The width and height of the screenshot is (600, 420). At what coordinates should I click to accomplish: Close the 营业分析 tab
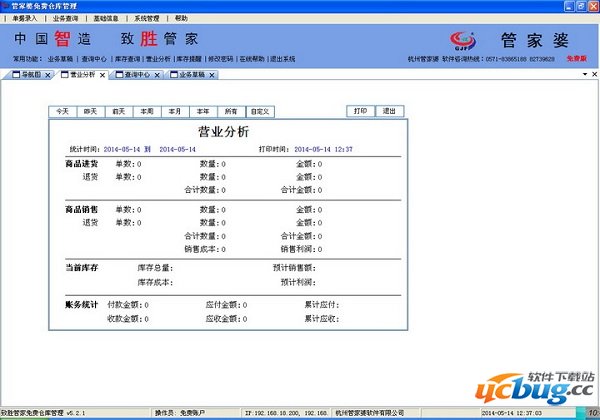tap(102, 75)
